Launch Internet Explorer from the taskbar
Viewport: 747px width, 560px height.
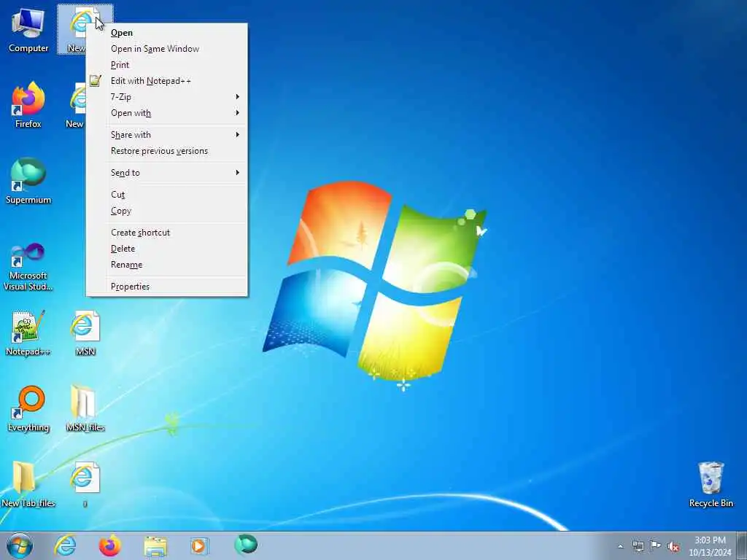[65, 545]
